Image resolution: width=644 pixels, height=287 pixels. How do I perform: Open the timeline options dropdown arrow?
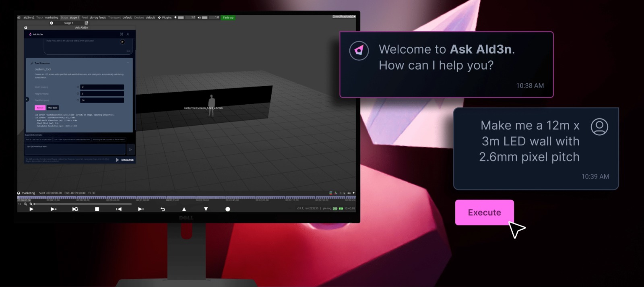tap(354, 193)
